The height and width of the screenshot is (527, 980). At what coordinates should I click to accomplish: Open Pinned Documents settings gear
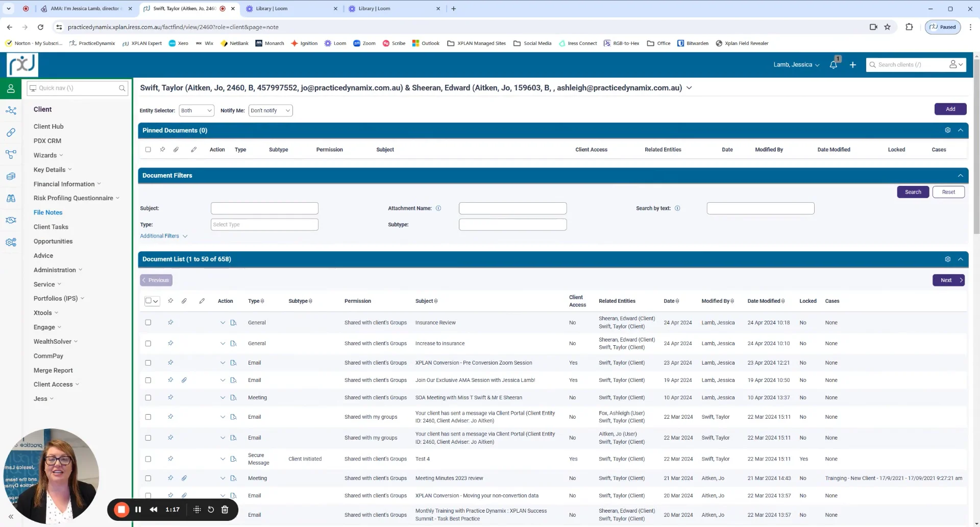[x=947, y=130]
